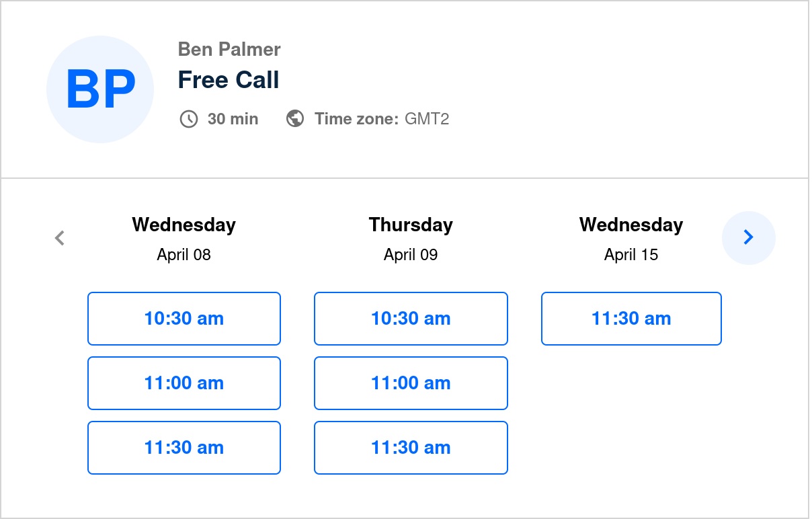Book 10:30 am on Wednesday April 08

tap(184, 319)
